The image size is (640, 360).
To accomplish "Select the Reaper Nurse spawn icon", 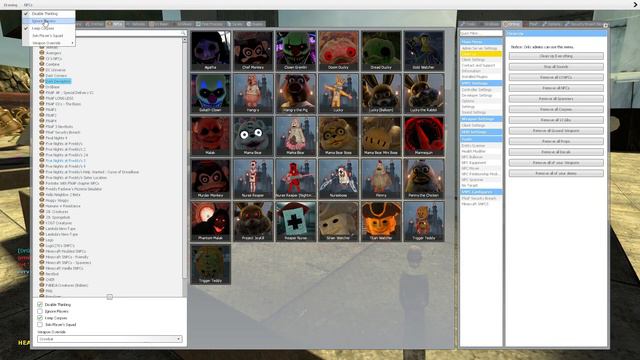I will click(x=296, y=221).
